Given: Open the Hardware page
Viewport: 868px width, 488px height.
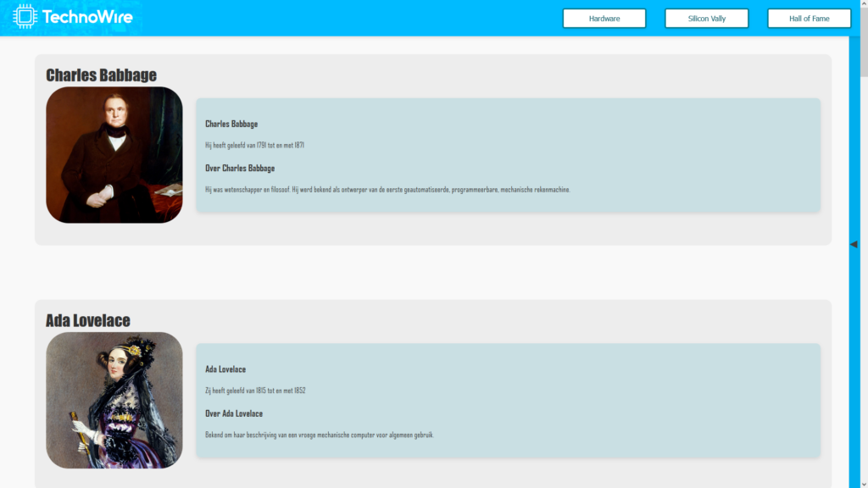Looking at the screenshot, I should tap(604, 19).
